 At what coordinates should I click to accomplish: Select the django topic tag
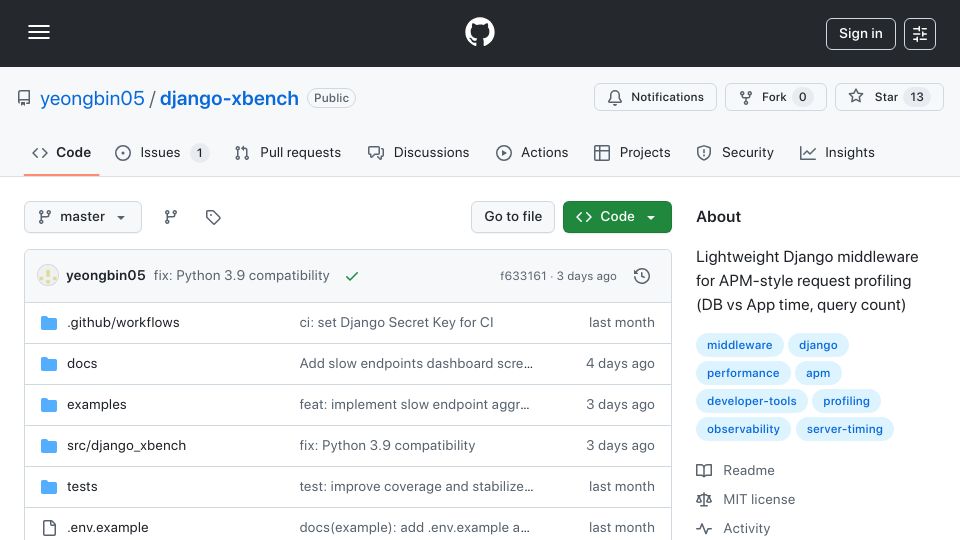[x=818, y=345]
